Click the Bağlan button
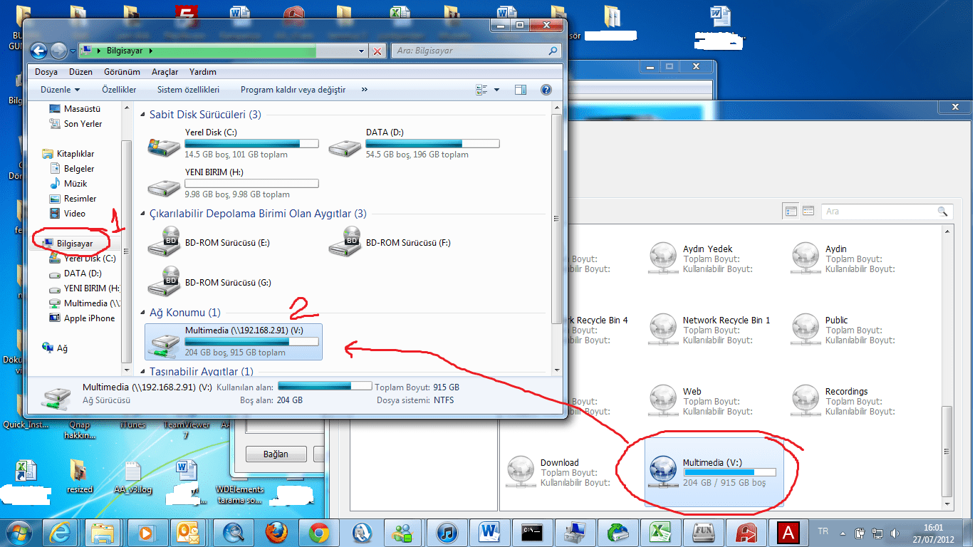 click(x=276, y=454)
